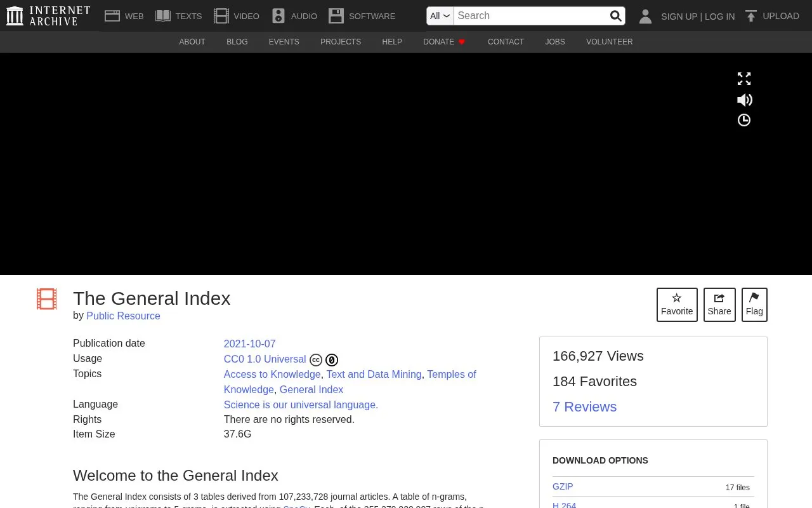Click the Upload text link
Image resolution: width=812 pixels, height=508 pixels.
click(x=781, y=16)
